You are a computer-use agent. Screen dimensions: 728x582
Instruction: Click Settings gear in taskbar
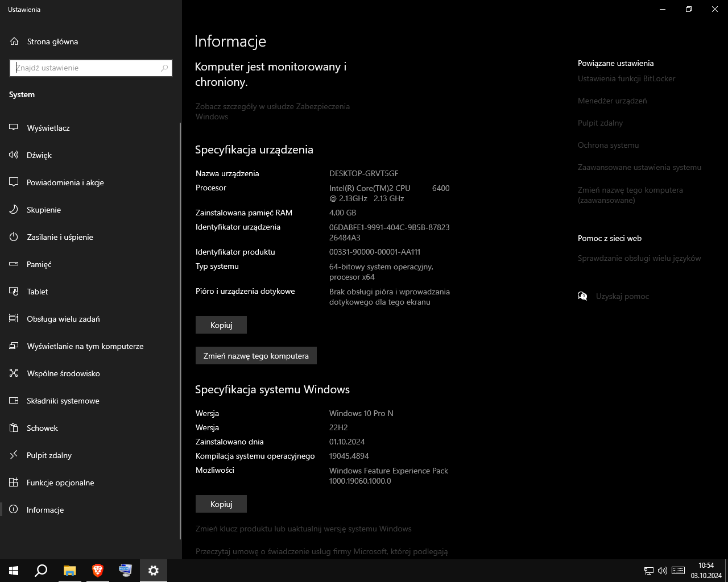153,571
